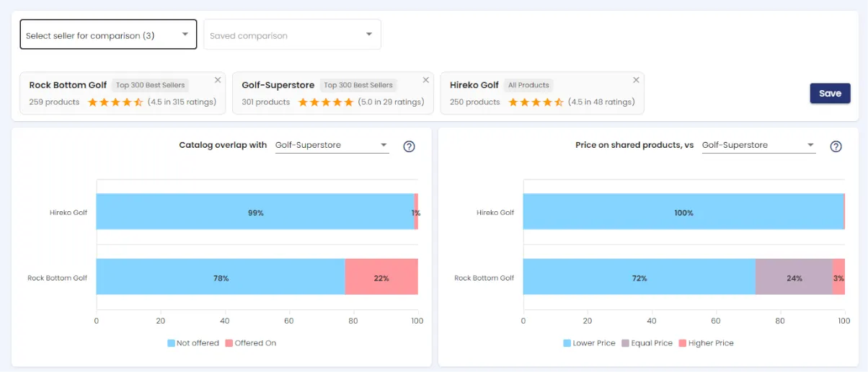Click Hireko Golf 99% not offered bar
The height and width of the screenshot is (372, 868).
(255, 212)
